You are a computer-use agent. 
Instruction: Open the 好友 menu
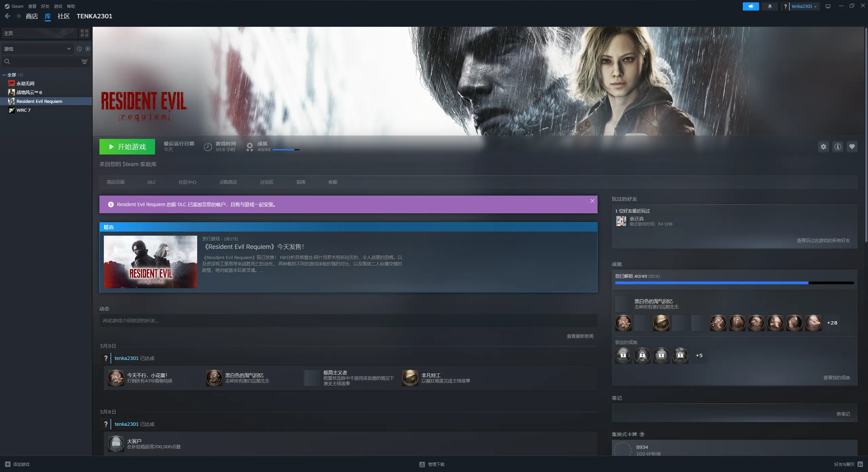[45, 6]
